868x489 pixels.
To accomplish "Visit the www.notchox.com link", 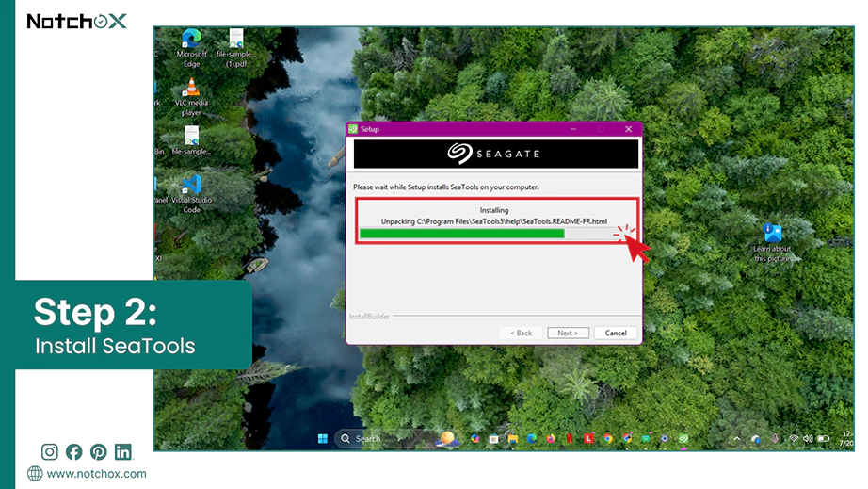I will click(96, 474).
